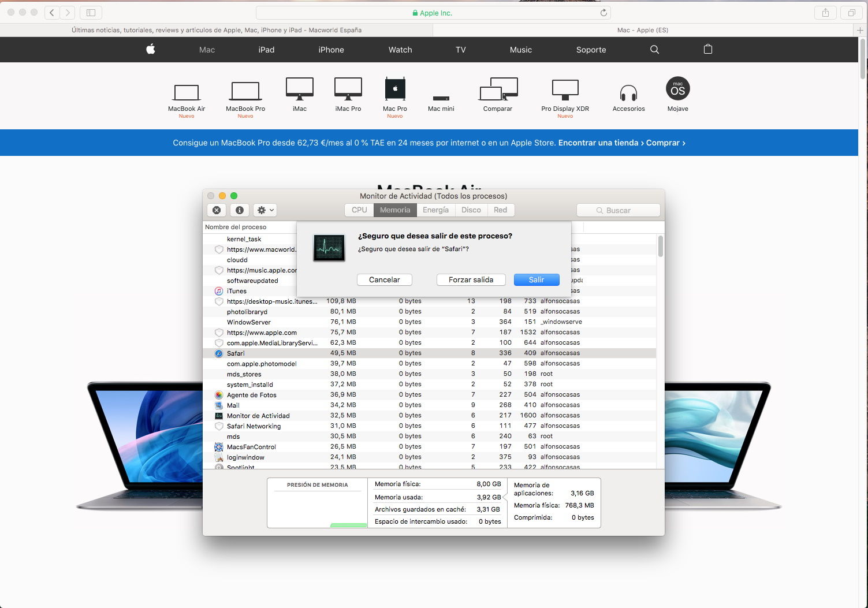Screen dimensions: 868x608
Task: Select the Pro Display XDR icon
Action: tap(565, 89)
